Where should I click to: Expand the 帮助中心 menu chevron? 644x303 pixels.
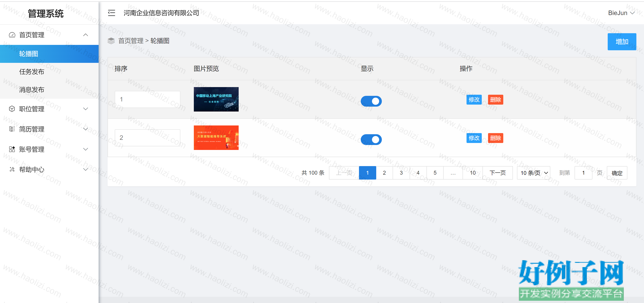click(86, 169)
